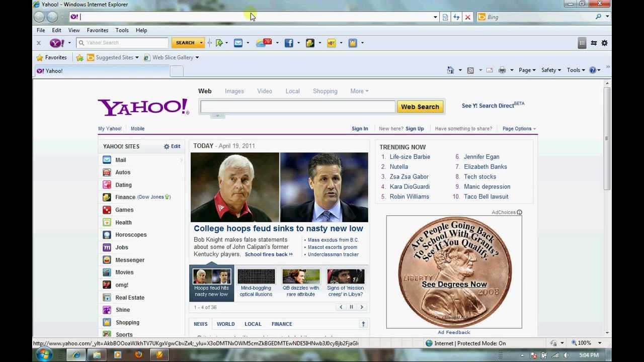644x362 pixels.
Task: Click the Facebook icon in Yahoo toolbar
Action: point(289,43)
